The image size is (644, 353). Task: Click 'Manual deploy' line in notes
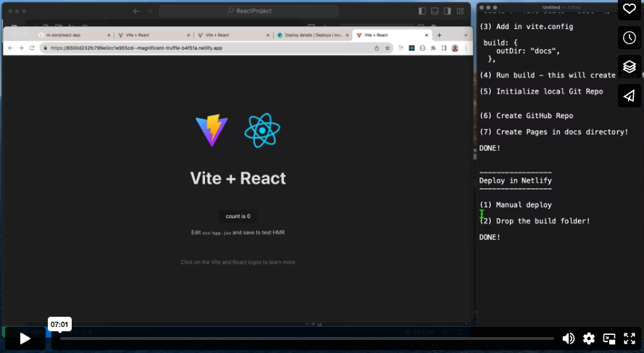point(516,204)
